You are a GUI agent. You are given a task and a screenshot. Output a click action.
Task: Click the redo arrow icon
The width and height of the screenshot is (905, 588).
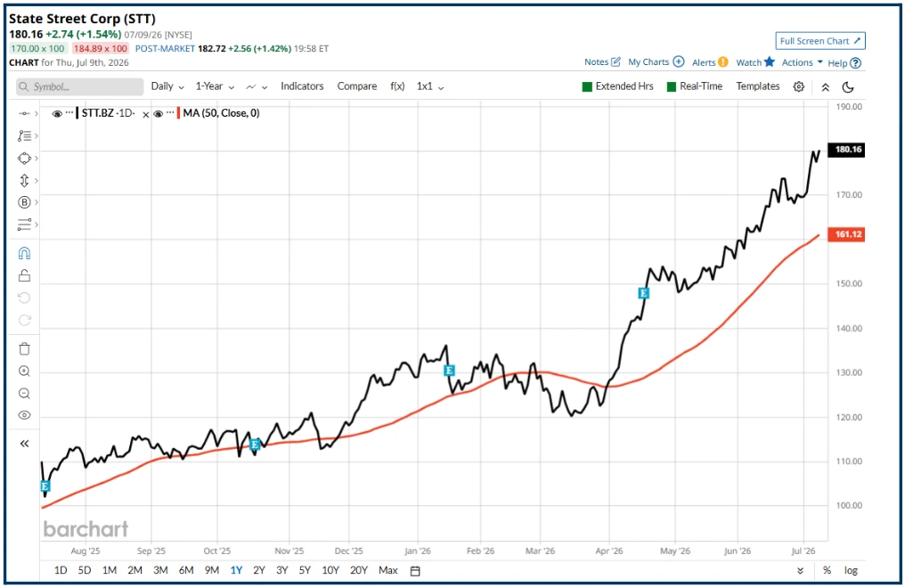pyautogui.click(x=24, y=320)
